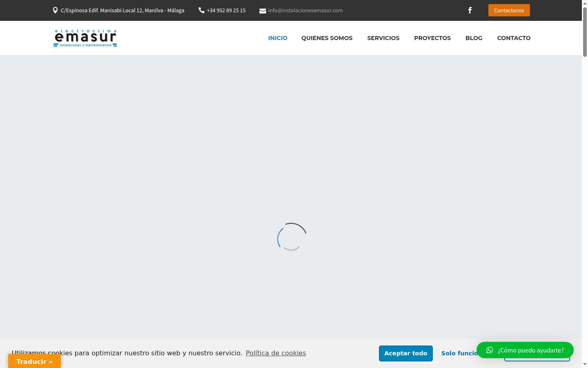Click the location pin icon
This screenshot has width=588, height=368.
[x=55, y=10]
